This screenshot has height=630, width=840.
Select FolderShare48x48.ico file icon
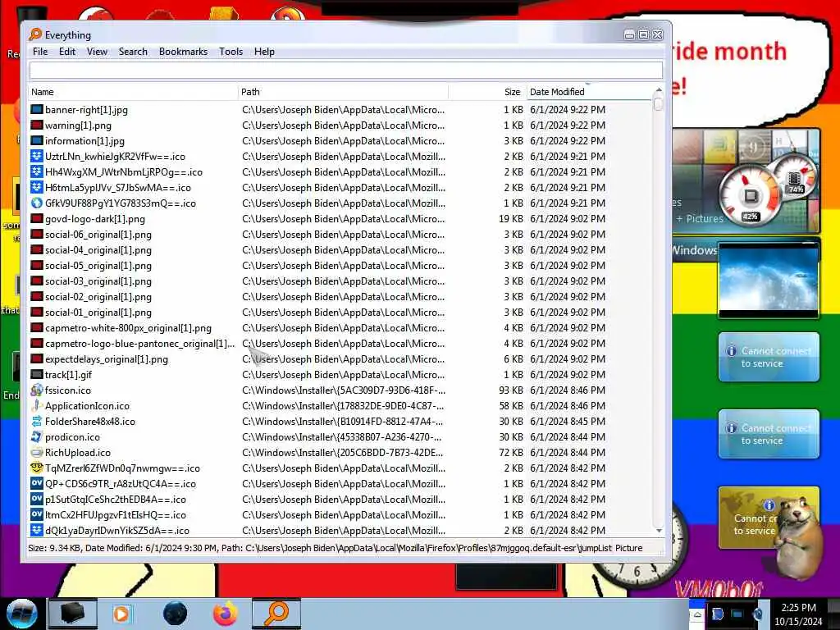[36, 421]
